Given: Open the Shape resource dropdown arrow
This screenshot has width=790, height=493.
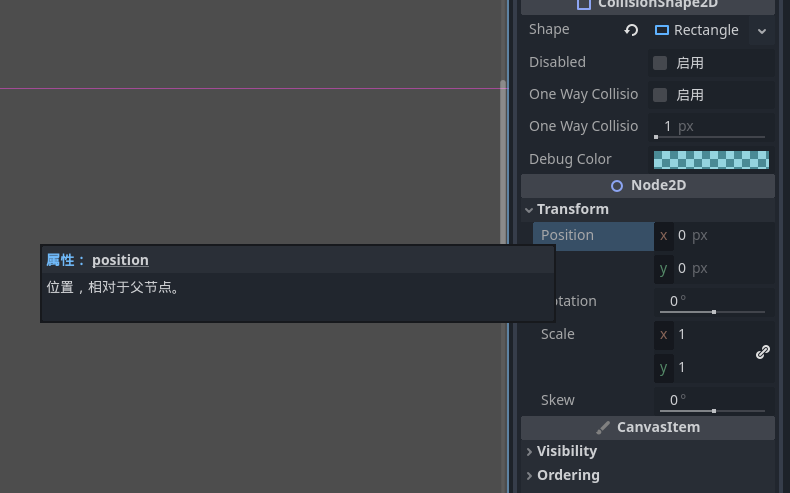Looking at the screenshot, I should (762, 31).
